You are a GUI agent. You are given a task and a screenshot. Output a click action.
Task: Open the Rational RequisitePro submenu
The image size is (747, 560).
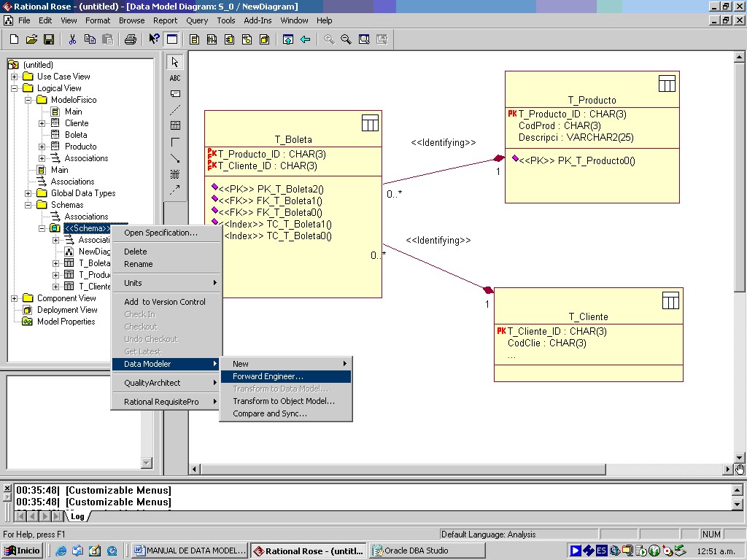coord(166,402)
